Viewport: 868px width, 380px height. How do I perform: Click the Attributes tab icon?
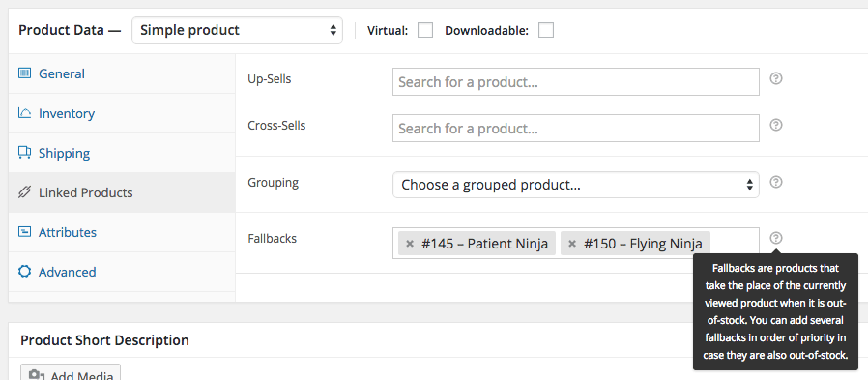[24, 231]
